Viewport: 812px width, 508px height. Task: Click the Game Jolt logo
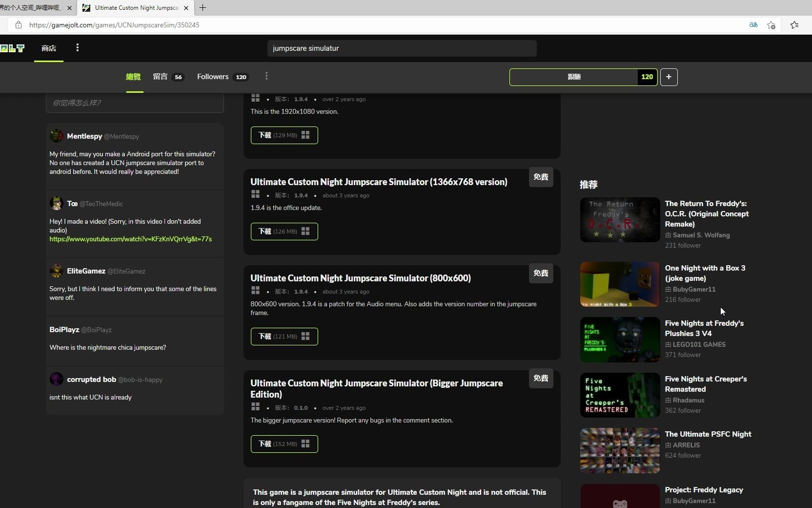pyautogui.click(x=12, y=48)
